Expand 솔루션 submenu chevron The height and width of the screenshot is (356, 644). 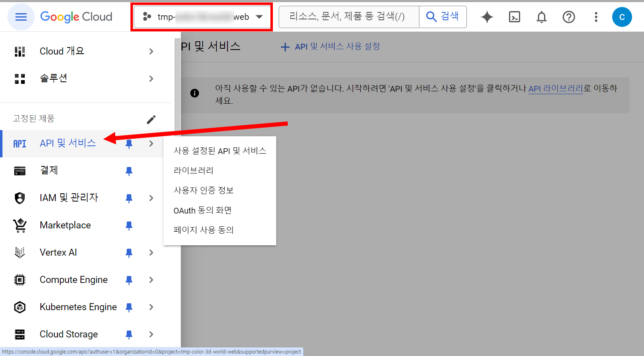[x=151, y=78]
